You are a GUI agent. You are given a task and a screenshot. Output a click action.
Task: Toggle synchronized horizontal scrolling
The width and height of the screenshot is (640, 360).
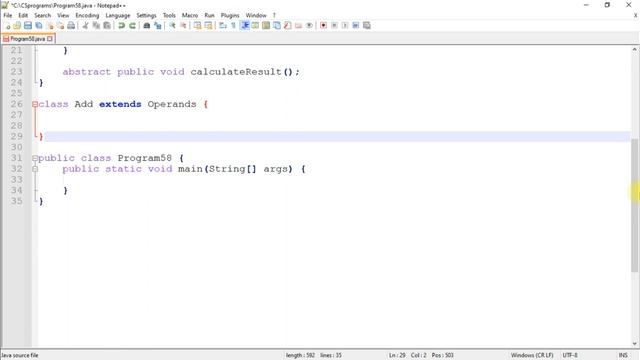click(209, 26)
